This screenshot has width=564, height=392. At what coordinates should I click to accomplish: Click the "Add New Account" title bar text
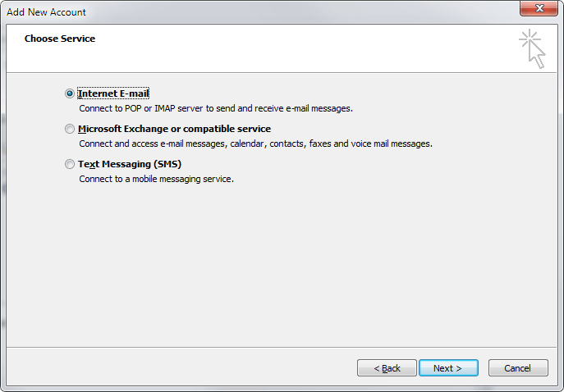point(46,11)
